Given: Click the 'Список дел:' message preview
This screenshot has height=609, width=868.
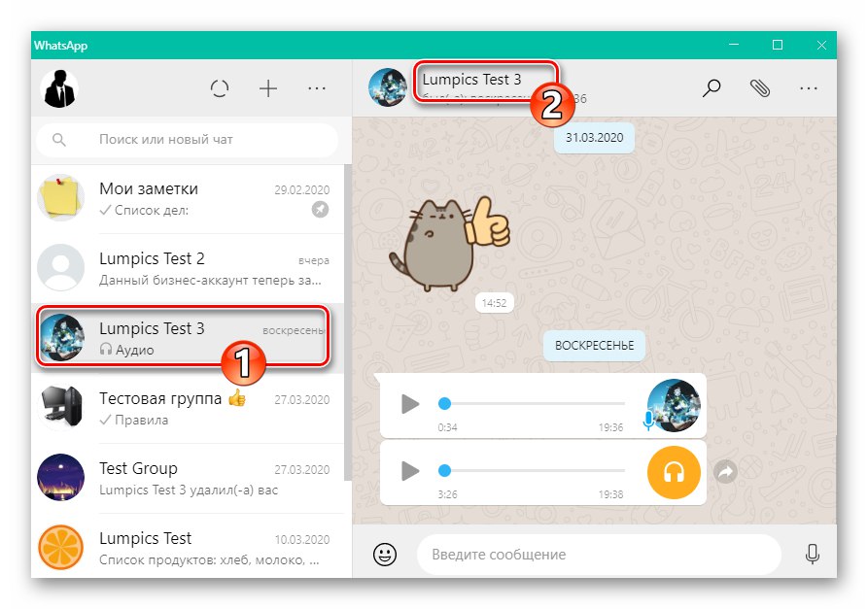Looking at the screenshot, I should tap(151, 210).
